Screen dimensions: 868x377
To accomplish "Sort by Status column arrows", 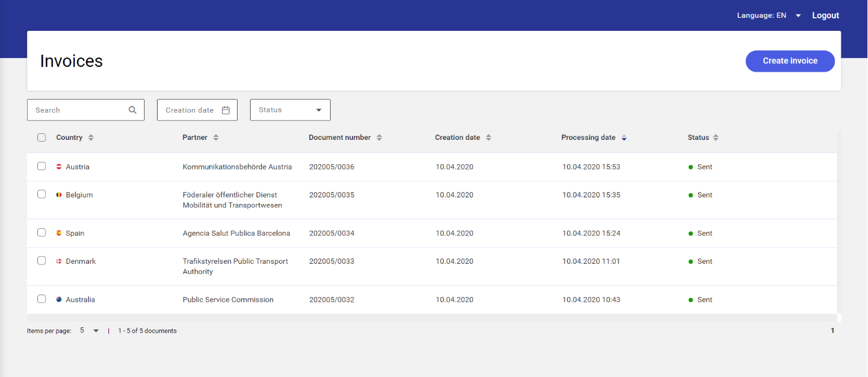I will click(716, 138).
